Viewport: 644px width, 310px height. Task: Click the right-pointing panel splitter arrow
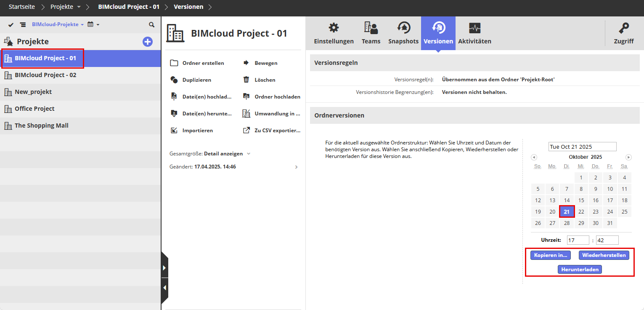[164, 268]
